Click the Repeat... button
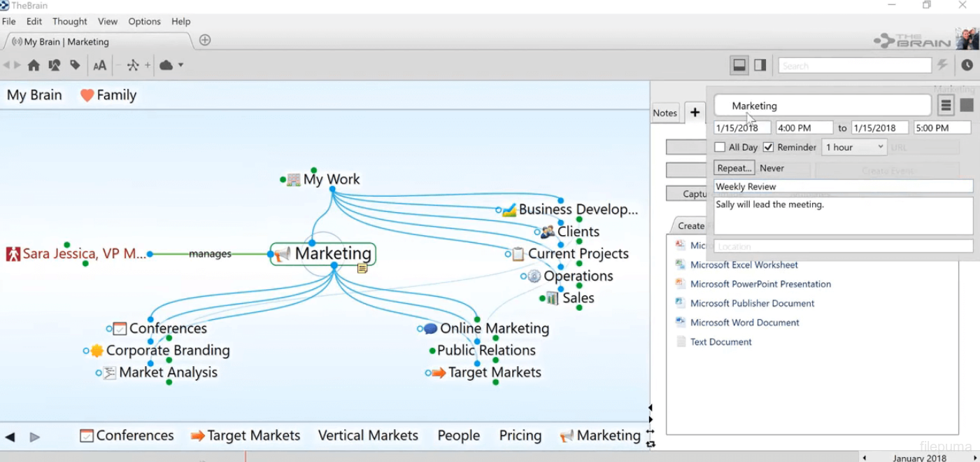The height and width of the screenshot is (462, 980). [734, 168]
